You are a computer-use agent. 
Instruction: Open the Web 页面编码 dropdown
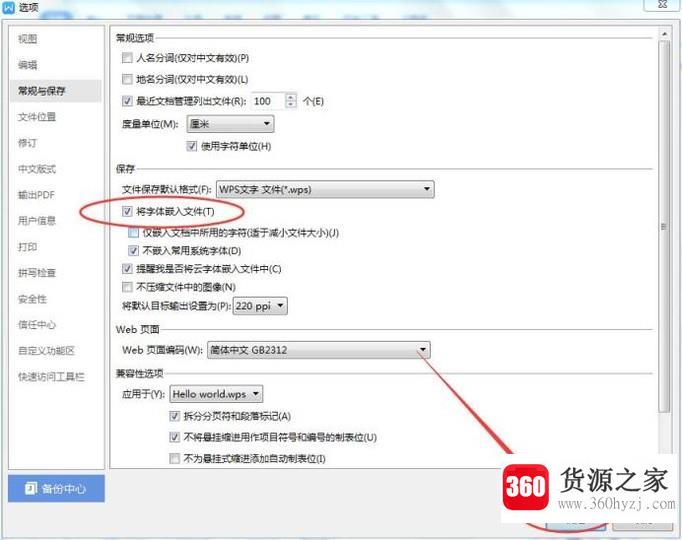(318, 350)
